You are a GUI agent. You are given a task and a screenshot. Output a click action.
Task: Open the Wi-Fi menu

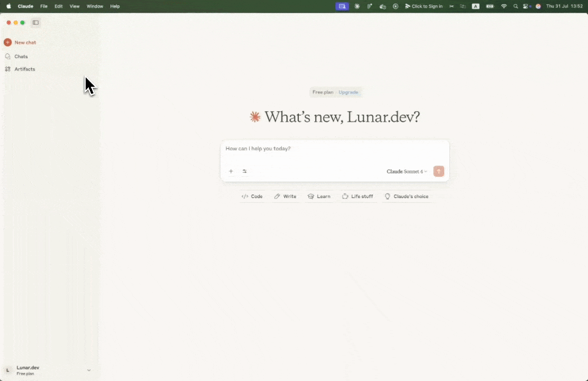tap(504, 6)
